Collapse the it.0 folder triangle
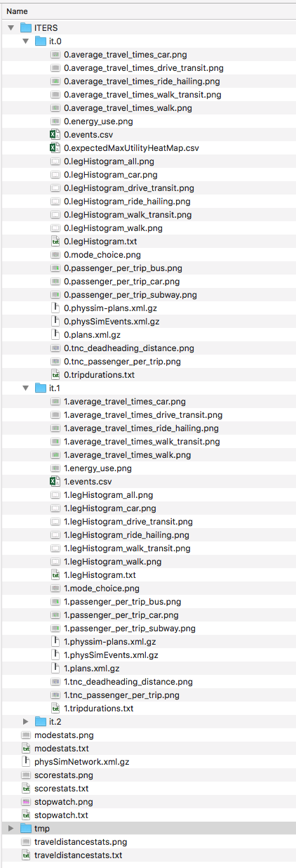This screenshot has height=868, width=296. click(x=26, y=41)
